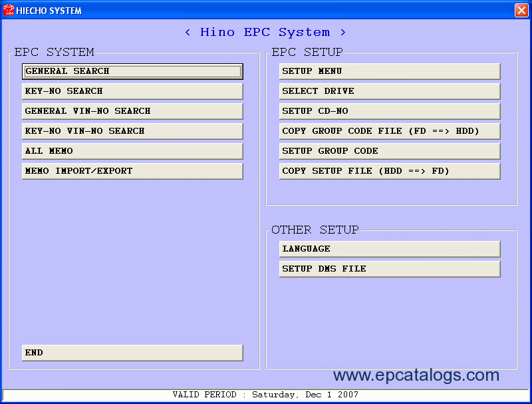
Task: Open the SETUP MENU
Action: 390,71
